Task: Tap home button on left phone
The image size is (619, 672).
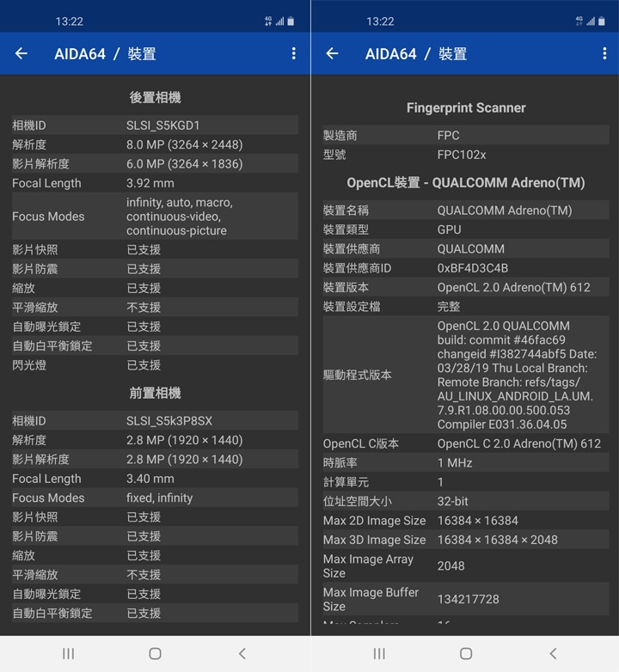Action: pos(155,654)
